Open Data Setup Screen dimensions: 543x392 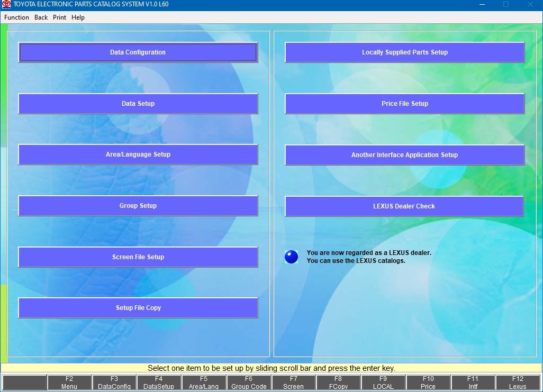[138, 104]
